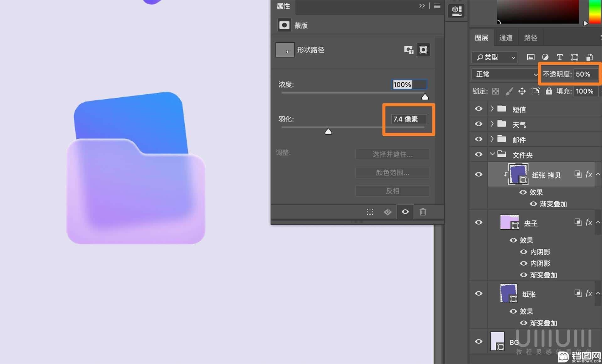Image resolution: width=602 pixels, height=364 pixels.
Task: Click fx icon on 夹子 layer
Action: coord(589,222)
